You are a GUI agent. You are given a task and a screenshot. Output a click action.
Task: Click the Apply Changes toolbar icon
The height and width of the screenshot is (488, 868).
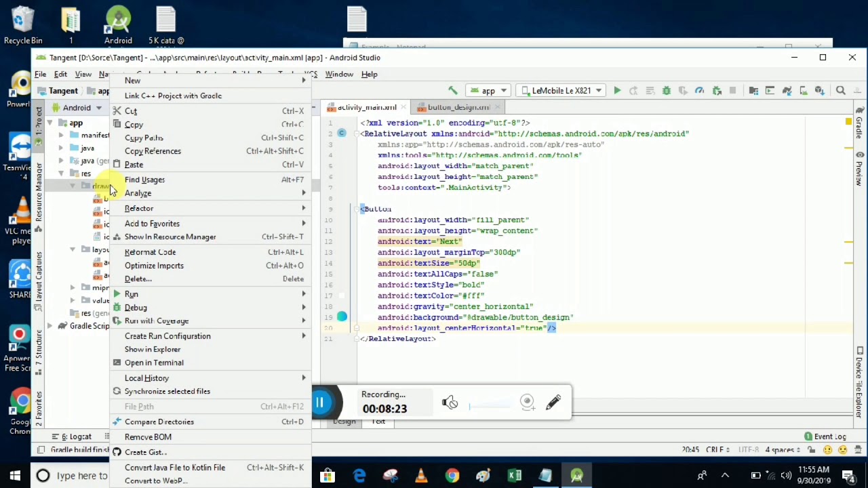tap(633, 90)
